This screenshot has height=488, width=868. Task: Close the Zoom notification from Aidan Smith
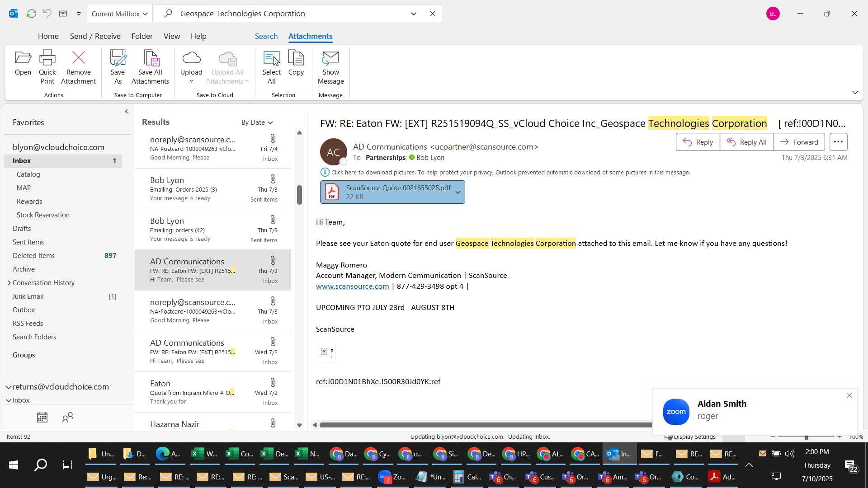(849, 395)
